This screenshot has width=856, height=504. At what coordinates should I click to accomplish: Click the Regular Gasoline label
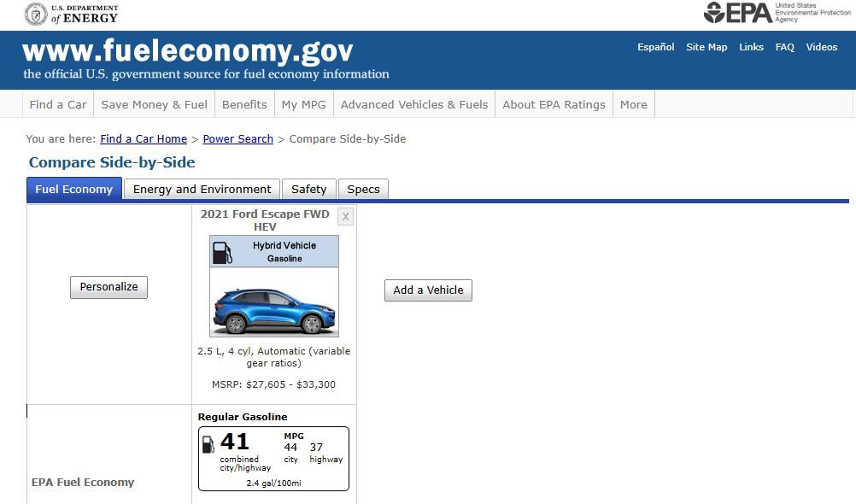[x=243, y=417]
